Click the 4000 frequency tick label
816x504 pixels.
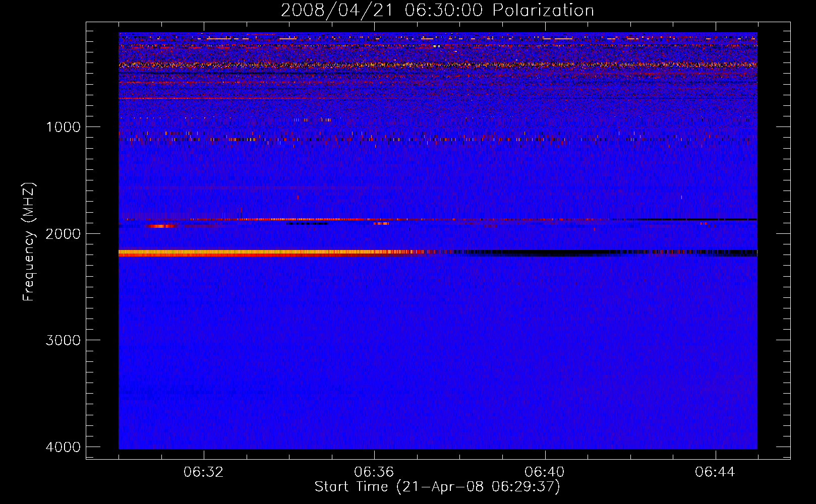pos(63,447)
